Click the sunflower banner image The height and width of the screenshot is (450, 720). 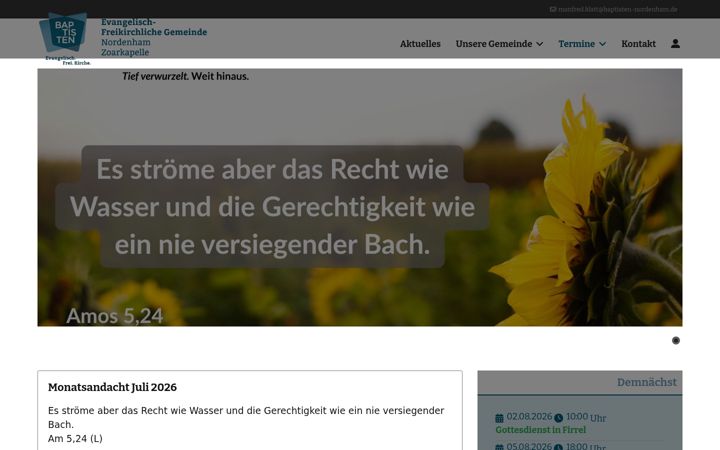pyautogui.click(x=360, y=197)
